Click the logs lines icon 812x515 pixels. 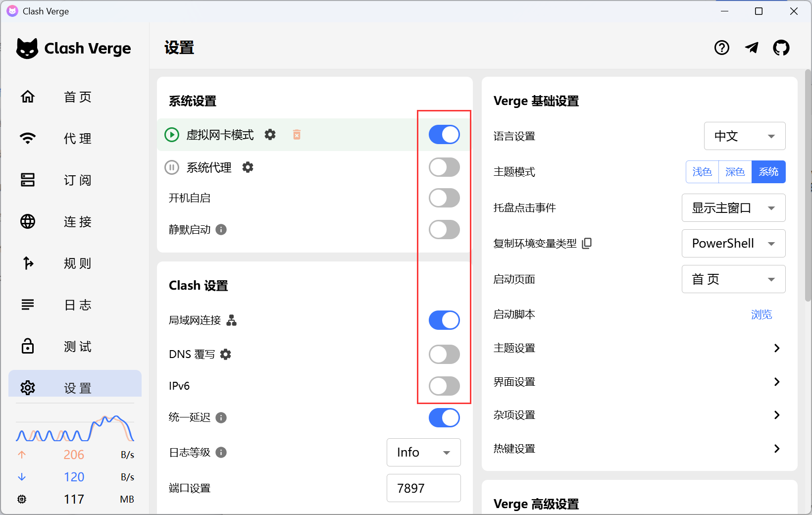coord(28,305)
